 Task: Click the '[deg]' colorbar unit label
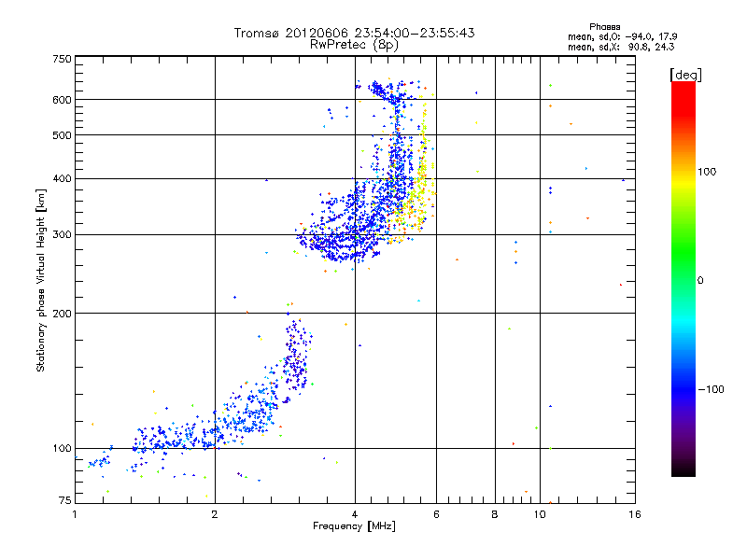685,75
